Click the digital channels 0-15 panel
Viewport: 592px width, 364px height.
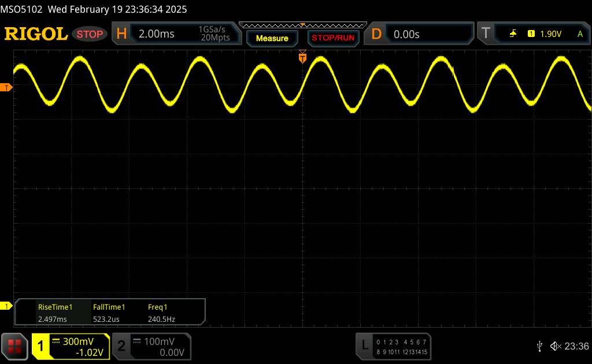[x=402, y=347]
